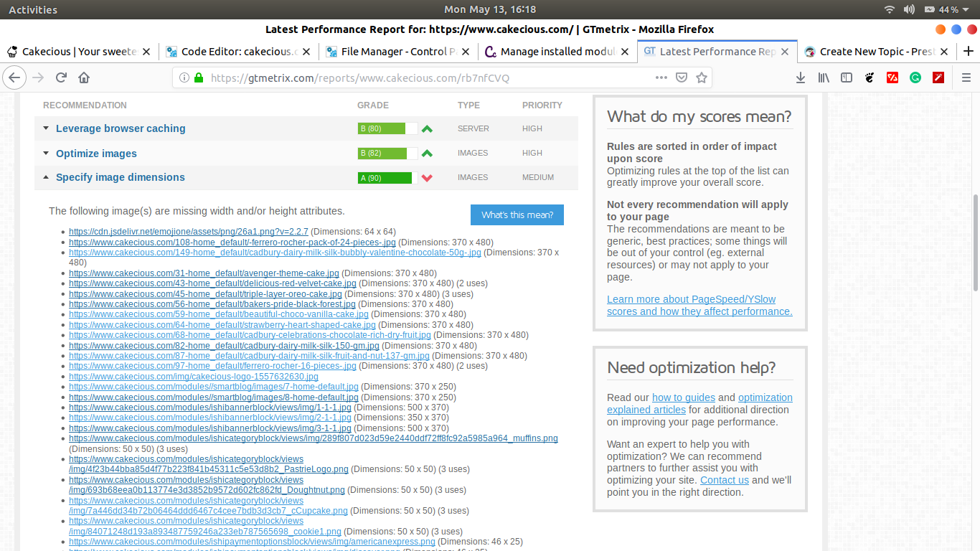Open page actions three-dot menu
Screen dimensions: 980x551
[x=661, y=77]
